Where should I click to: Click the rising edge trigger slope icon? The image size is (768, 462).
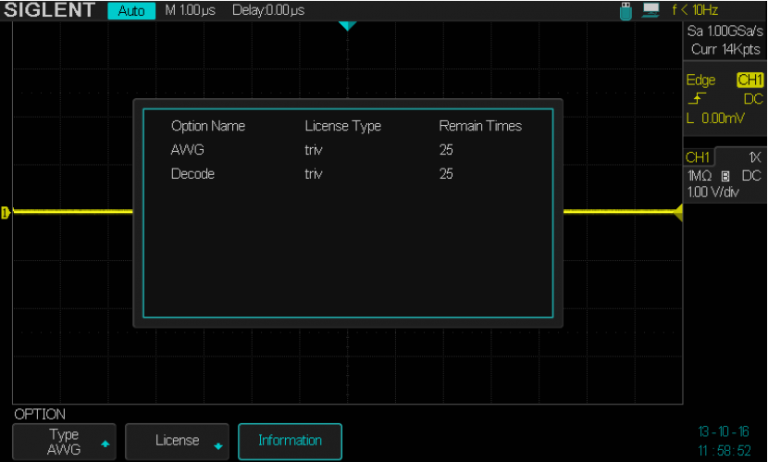[x=695, y=98]
